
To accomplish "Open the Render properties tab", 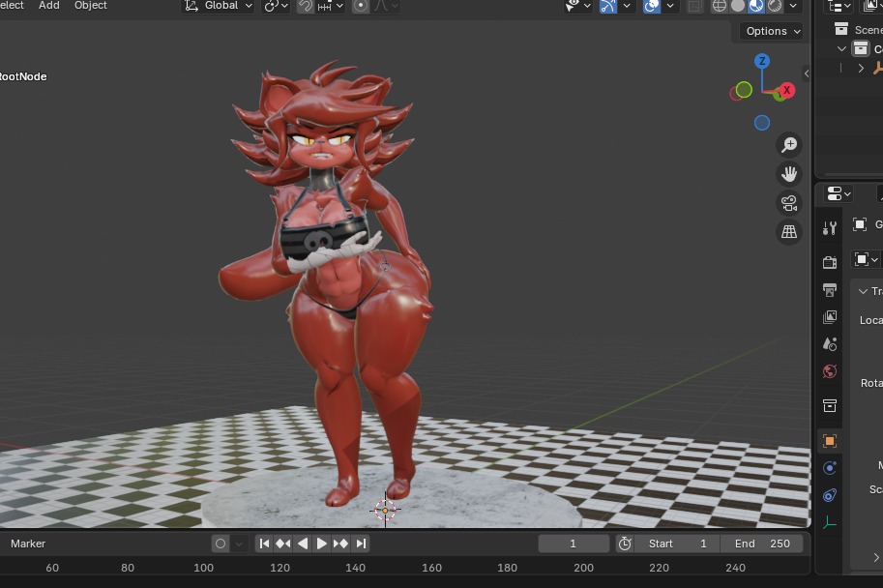I will pyautogui.click(x=830, y=262).
